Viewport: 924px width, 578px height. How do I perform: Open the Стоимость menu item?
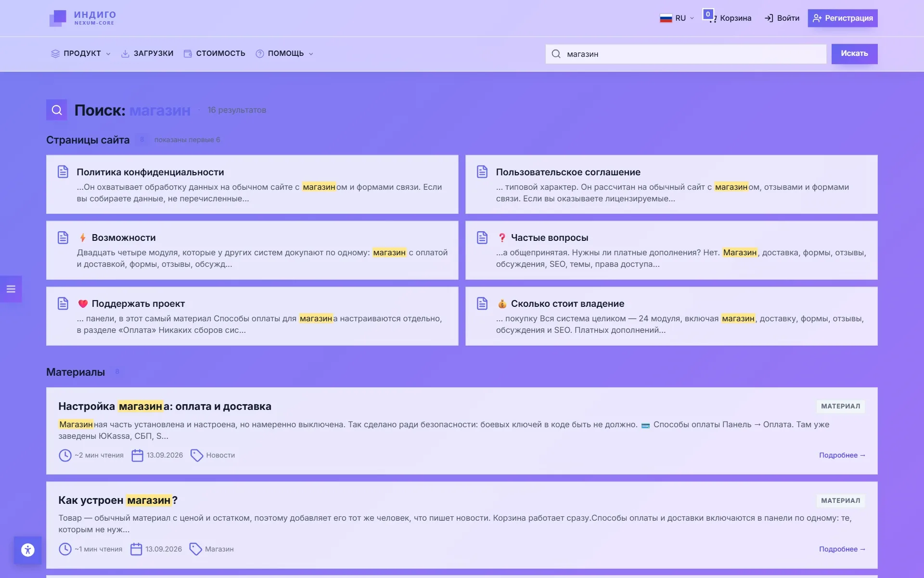pyautogui.click(x=214, y=53)
